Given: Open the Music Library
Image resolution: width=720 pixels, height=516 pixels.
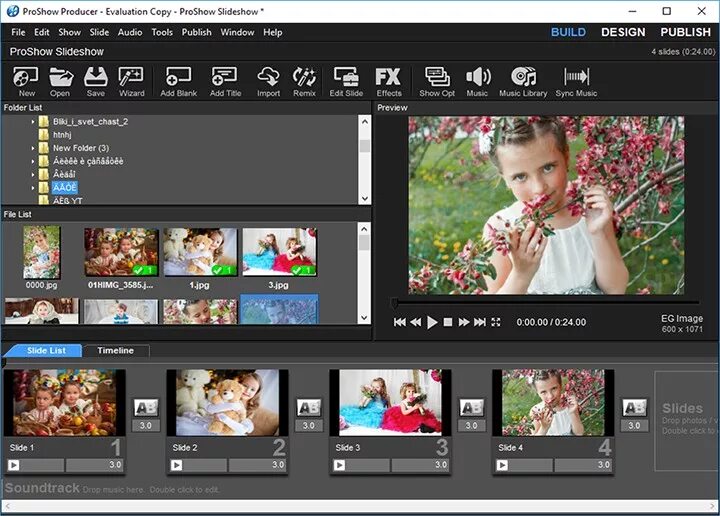Looking at the screenshot, I should pos(523,81).
